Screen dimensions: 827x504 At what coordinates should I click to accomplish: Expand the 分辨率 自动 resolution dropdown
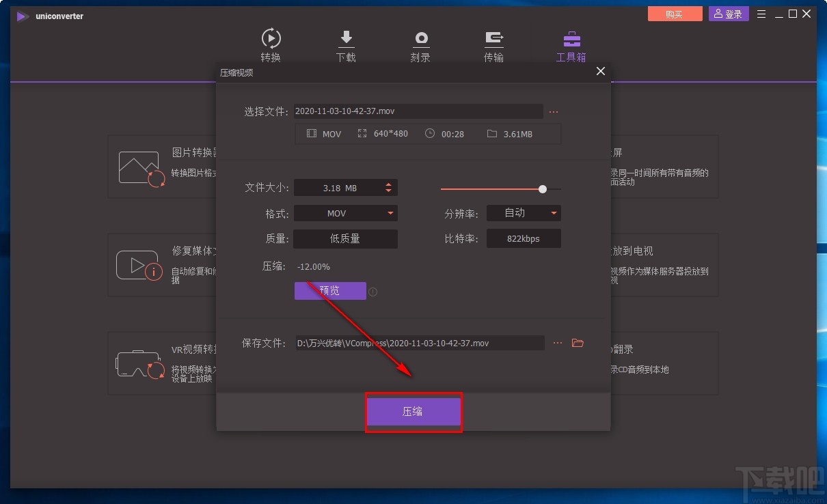(524, 213)
